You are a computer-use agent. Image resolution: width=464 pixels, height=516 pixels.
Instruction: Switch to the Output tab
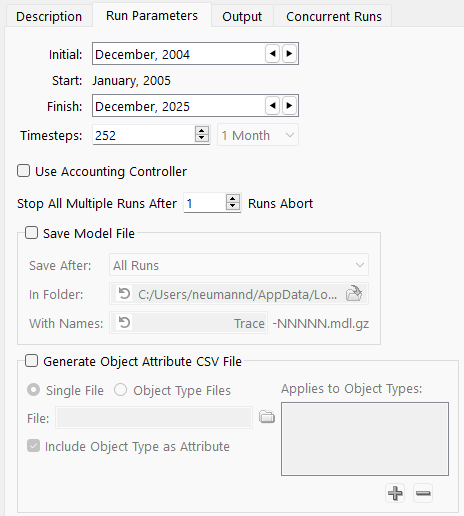pos(242,16)
